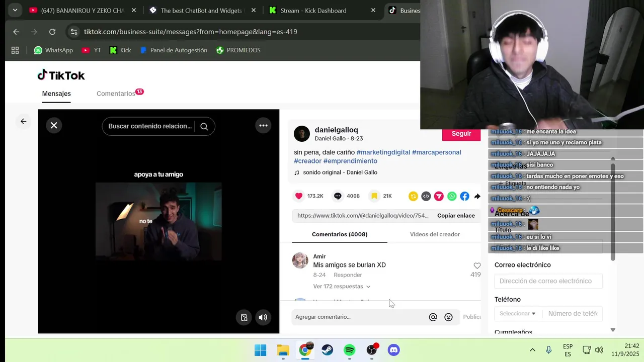Reload the page in Chrome
This screenshot has height=362, width=644.
tap(52, 32)
